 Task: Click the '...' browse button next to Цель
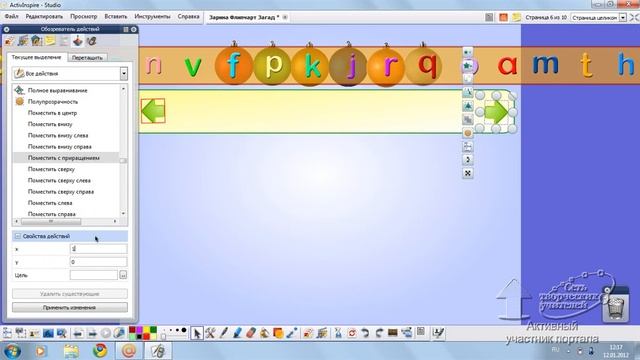[x=123, y=275]
